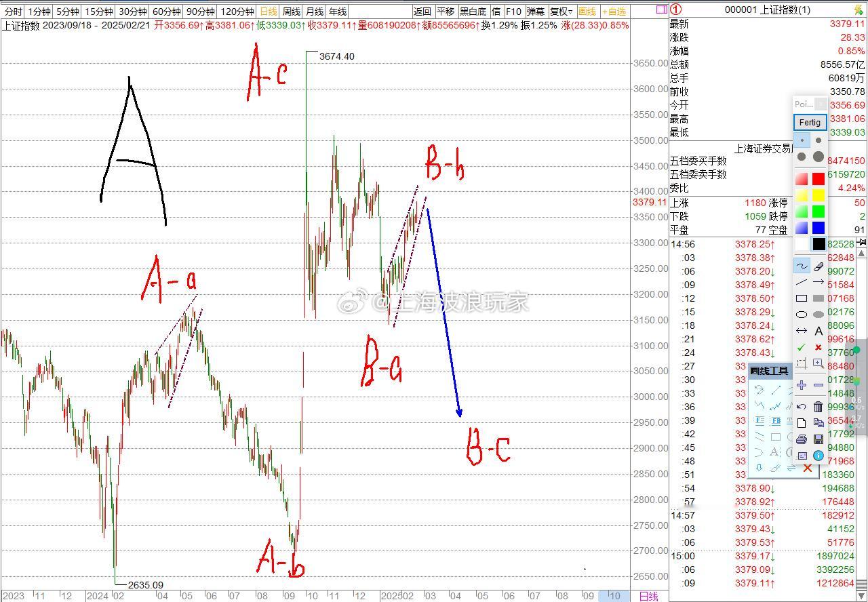
Task: Click the blank new page icon
Action: (x=802, y=423)
